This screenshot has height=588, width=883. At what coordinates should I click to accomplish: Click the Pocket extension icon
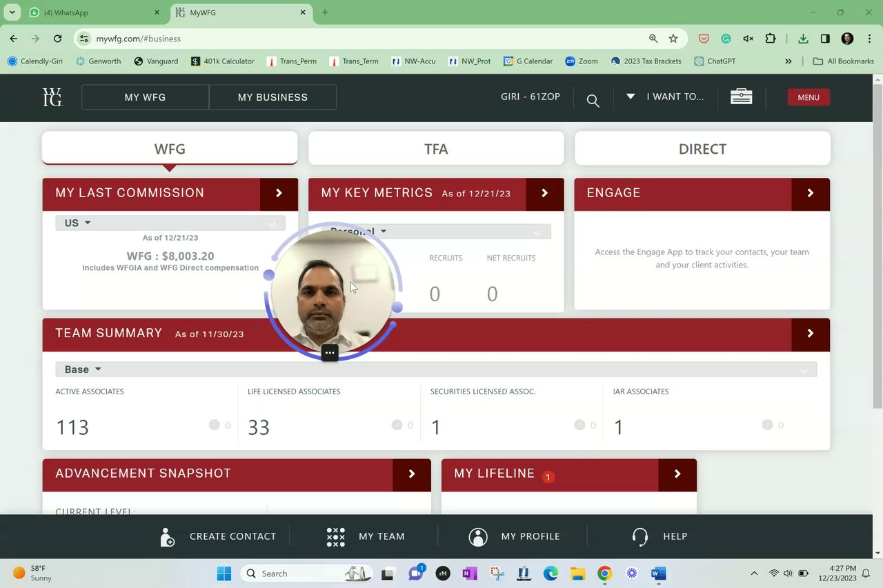tap(704, 39)
